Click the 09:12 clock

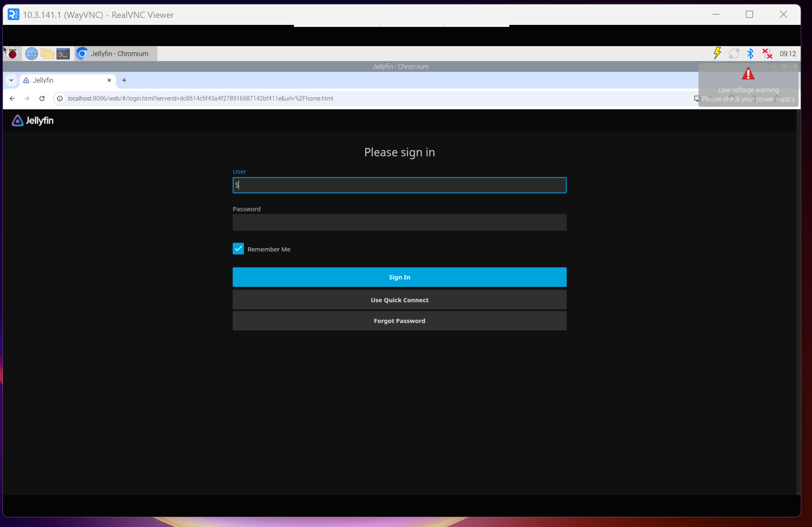tap(787, 54)
